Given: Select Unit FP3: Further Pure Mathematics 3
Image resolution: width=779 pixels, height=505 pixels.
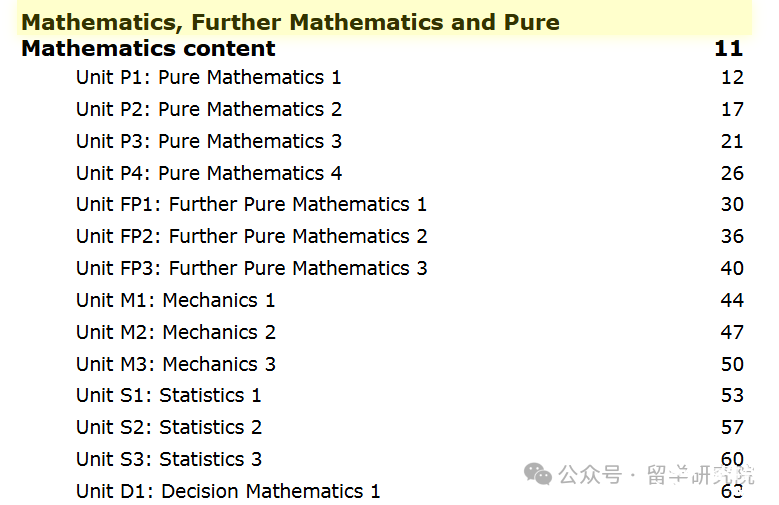Looking at the screenshot, I should [x=251, y=268].
